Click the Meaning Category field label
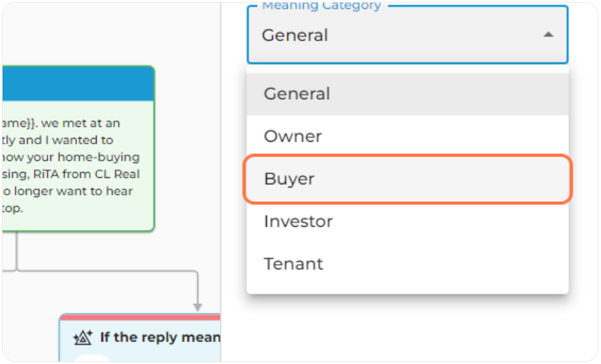This screenshot has width=601, height=364. (321, 6)
